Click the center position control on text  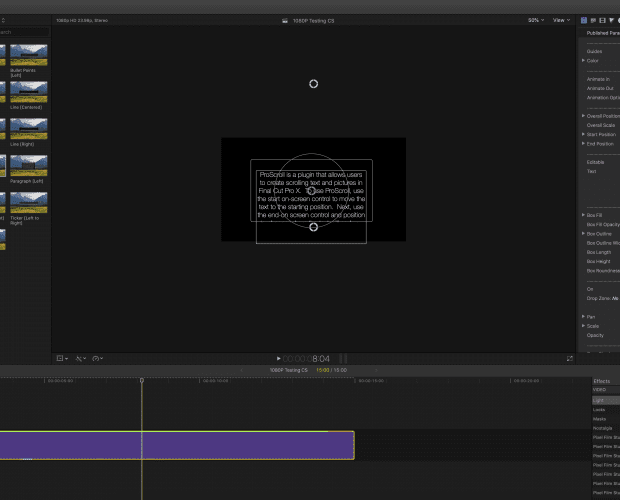312,191
